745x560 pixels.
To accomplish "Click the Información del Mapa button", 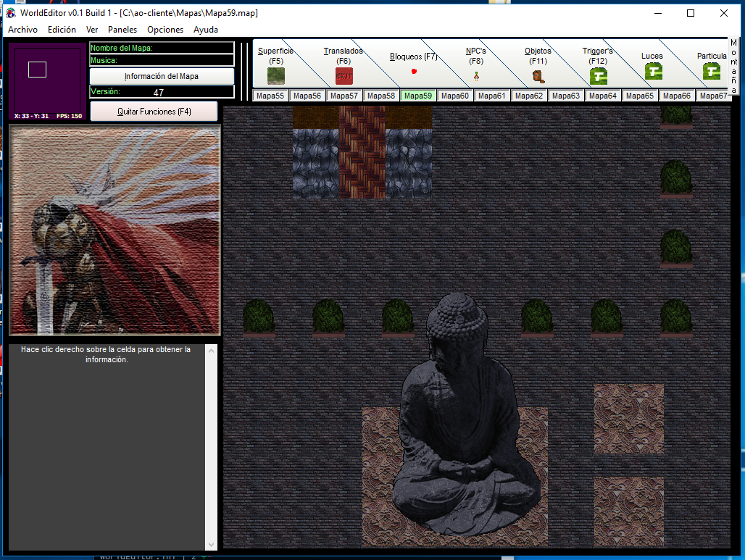I will tap(162, 76).
